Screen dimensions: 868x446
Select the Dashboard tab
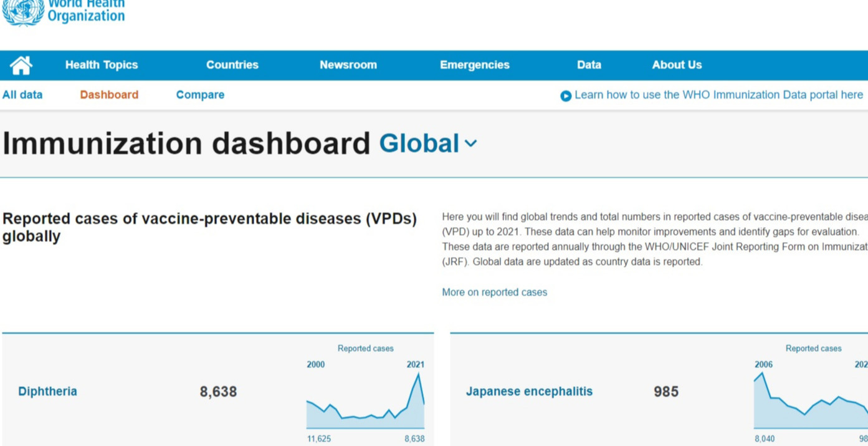(x=109, y=95)
